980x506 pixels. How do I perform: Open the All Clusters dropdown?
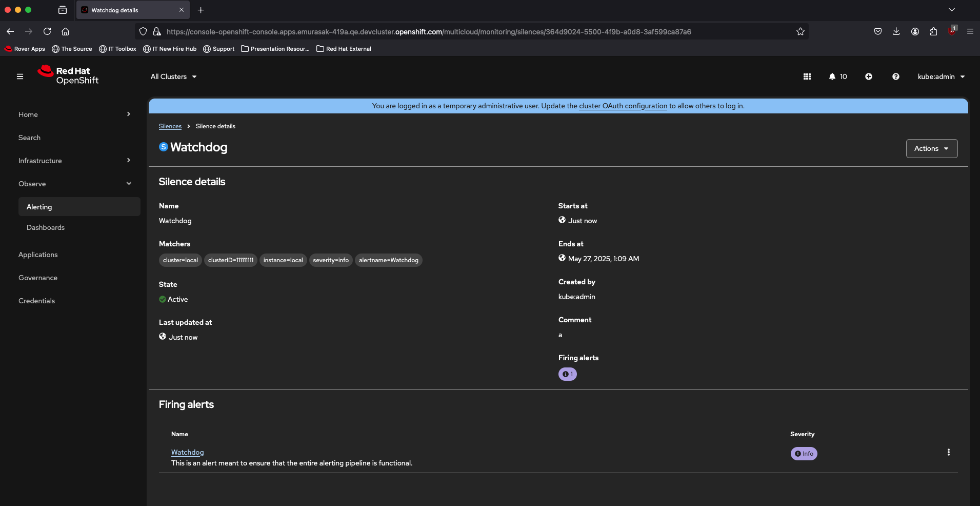click(x=174, y=76)
